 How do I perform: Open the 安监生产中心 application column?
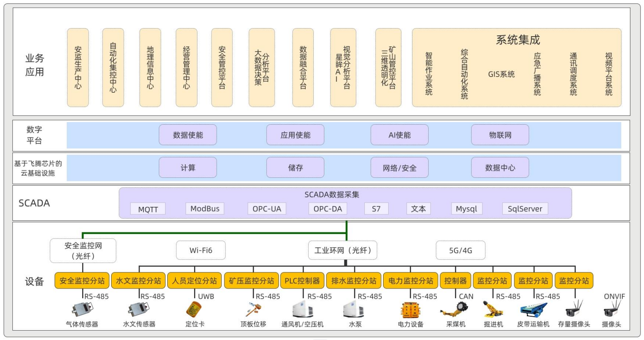coord(78,68)
